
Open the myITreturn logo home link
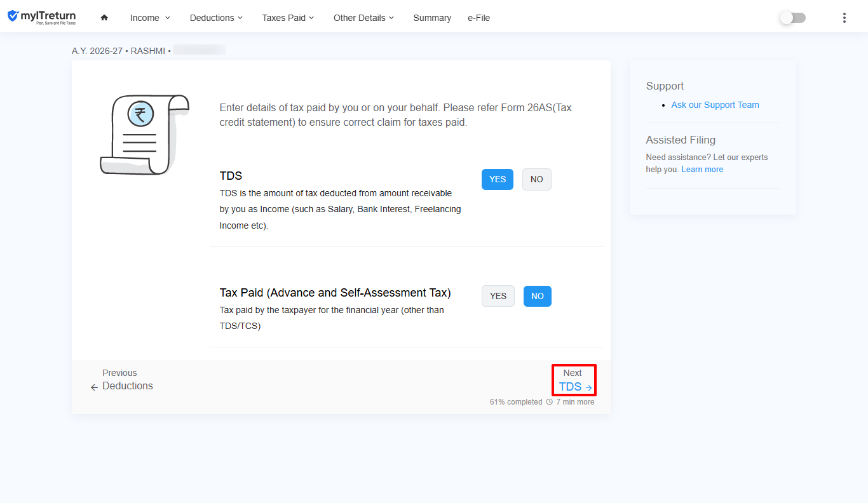point(41,17)
